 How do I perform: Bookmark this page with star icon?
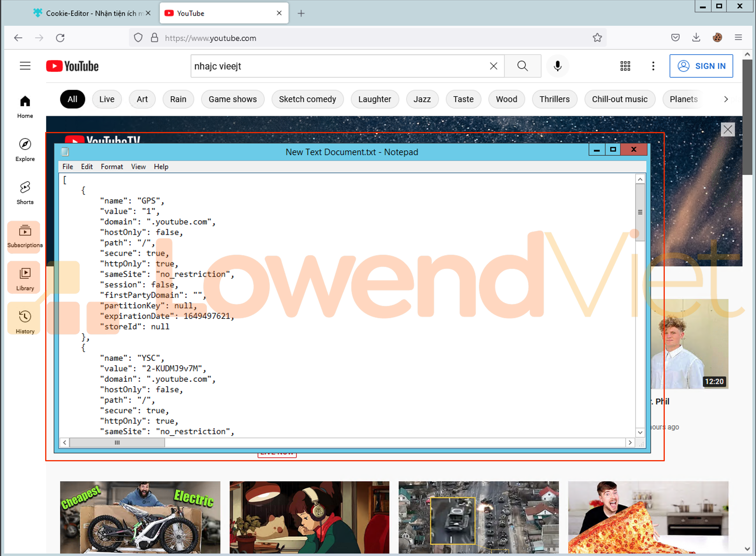[x=597, y=37]
